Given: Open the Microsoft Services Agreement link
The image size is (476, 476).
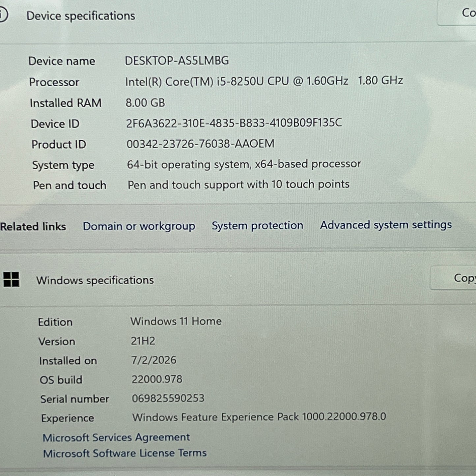Looking at the screenshot, I should tap(116, 437).
